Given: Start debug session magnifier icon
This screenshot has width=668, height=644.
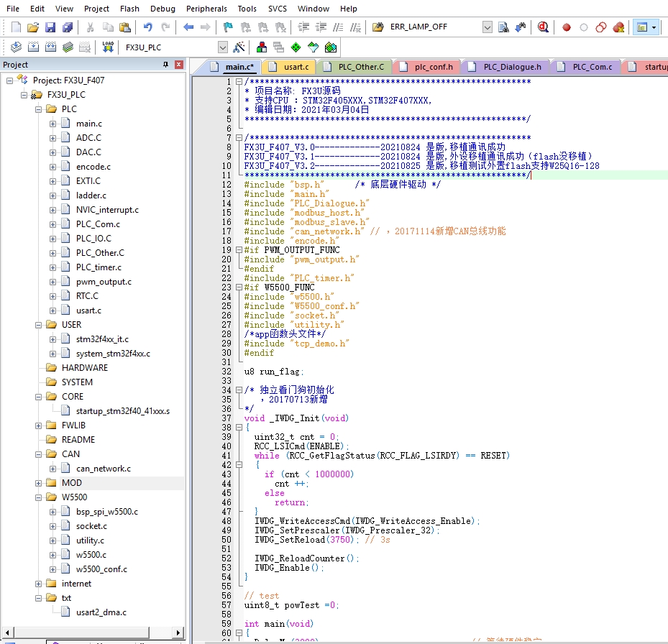Looking at the screenshot, I should [x=543, y=27].
